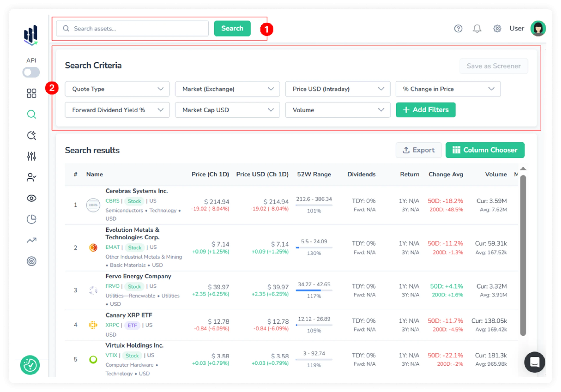This screenshot has height=392, width=561.
Task: Click the User label in the header
Action: coord(517,28)
